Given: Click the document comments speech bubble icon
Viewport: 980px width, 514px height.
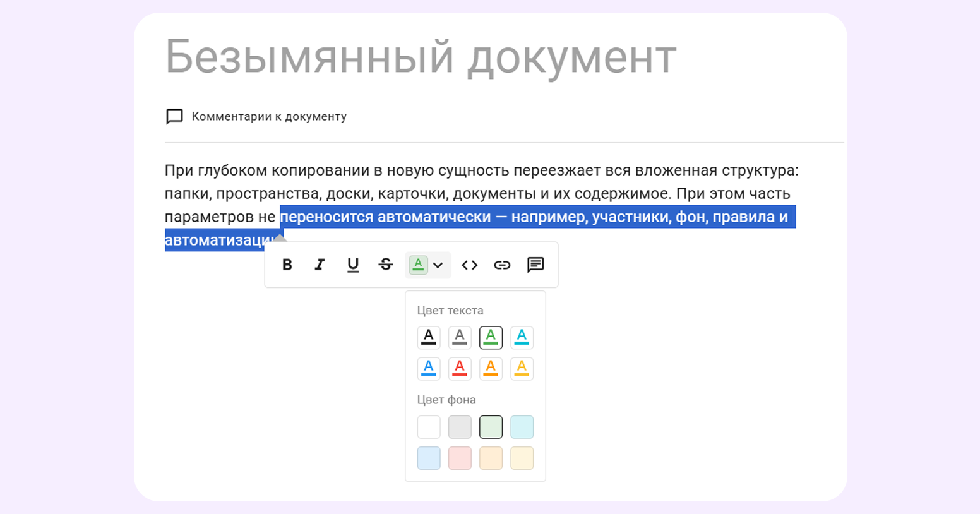Looking at the screenshot, I should pos(174,117).
